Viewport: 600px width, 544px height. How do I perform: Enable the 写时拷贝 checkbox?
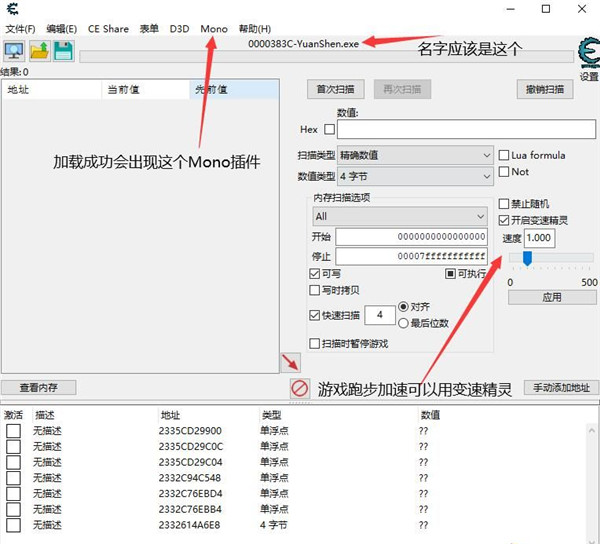[x=314, y=290]
